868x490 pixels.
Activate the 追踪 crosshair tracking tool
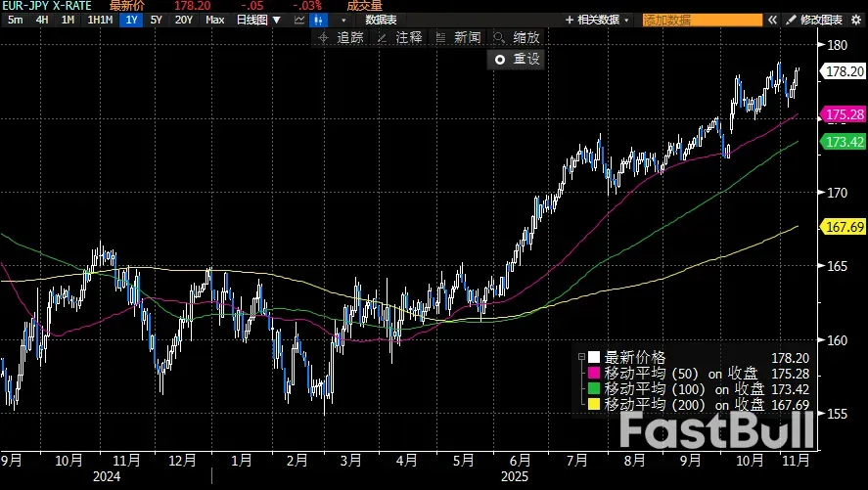click(342, 37)
